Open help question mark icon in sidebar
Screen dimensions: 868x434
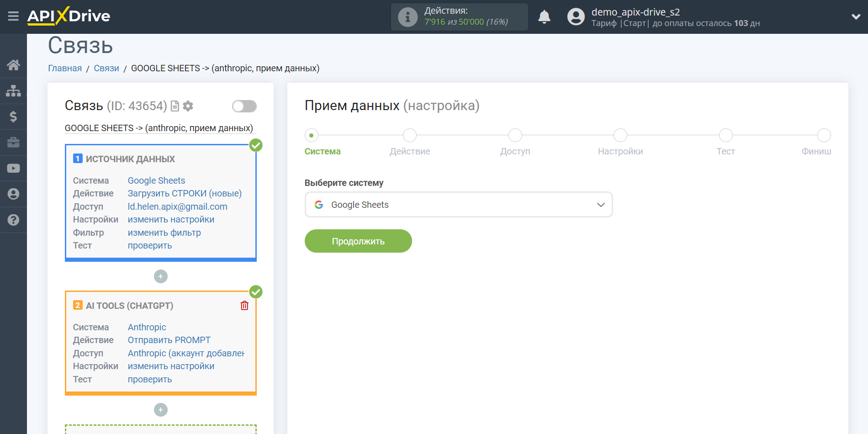coord(13,220)
